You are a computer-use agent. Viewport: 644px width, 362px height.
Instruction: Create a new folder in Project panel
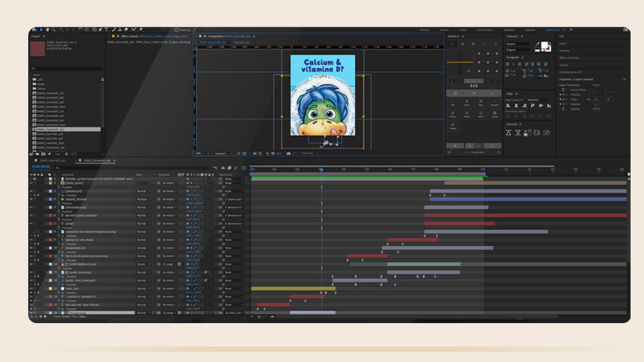point(38,154)
